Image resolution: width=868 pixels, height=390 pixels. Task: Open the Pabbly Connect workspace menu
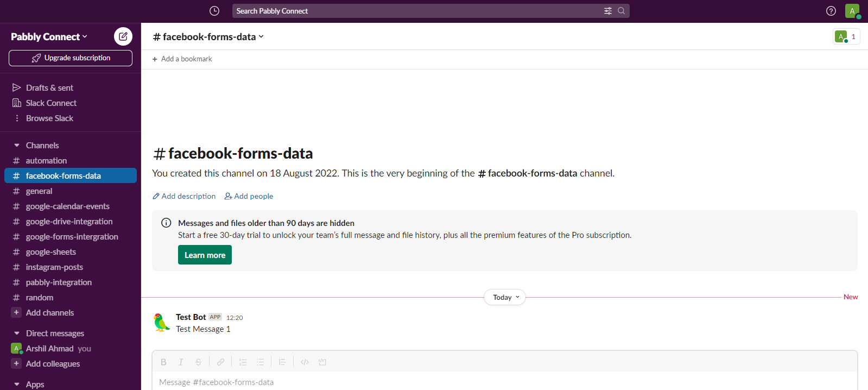click(x=49, y=36)
